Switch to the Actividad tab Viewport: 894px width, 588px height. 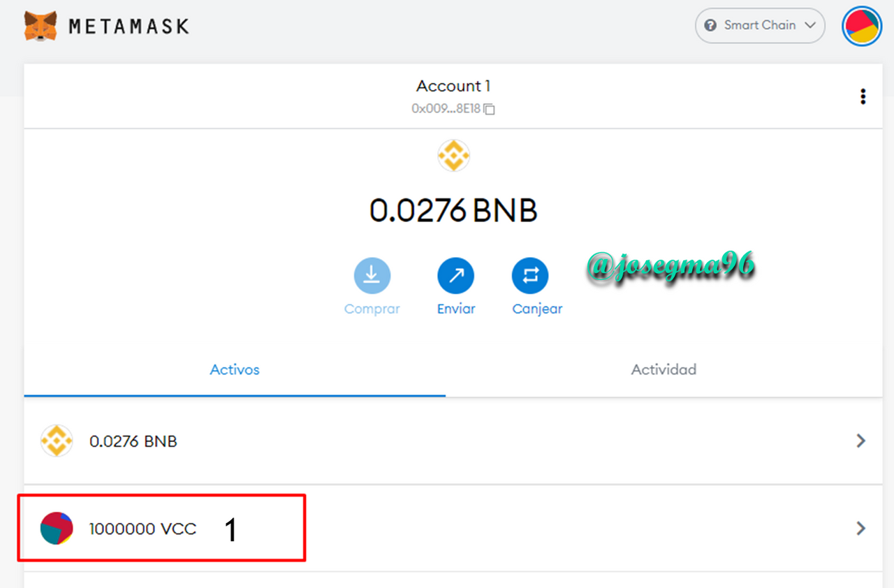click(664, 370)
